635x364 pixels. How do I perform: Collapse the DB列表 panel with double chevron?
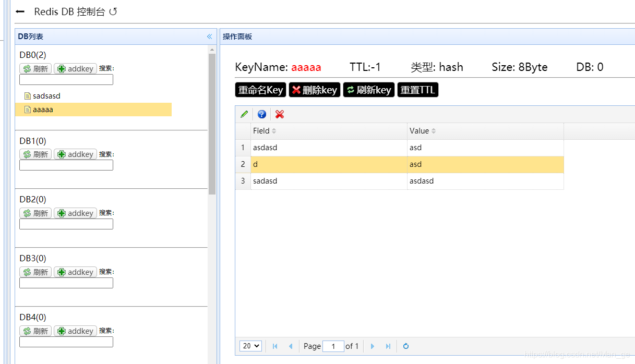tap(209, 37)
